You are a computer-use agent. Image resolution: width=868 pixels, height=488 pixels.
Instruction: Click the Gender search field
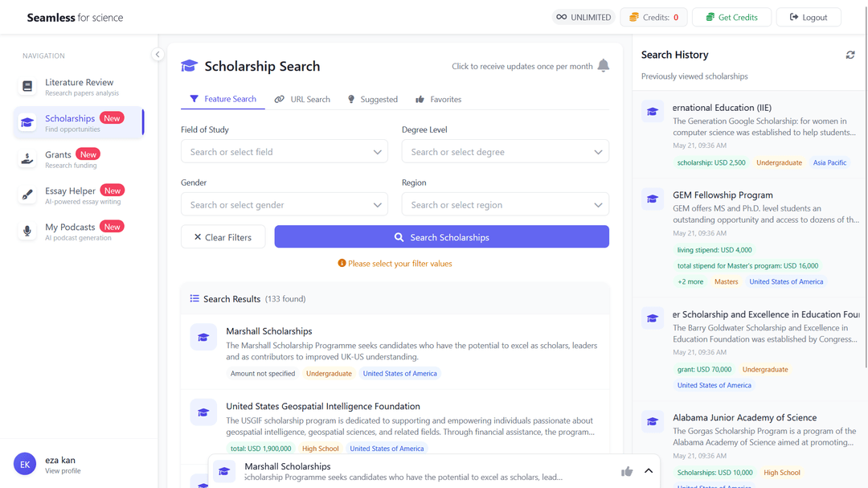click(x=277, y=205)
